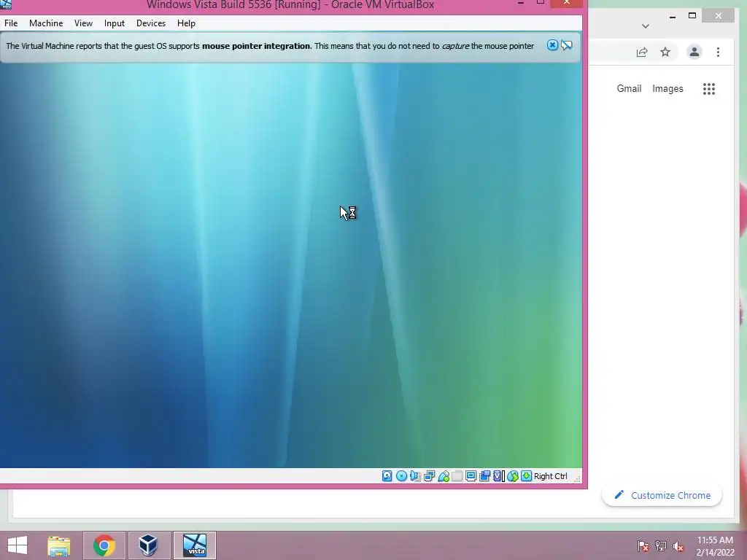Image resolution: width=747 pixels, height=560 pixels.
Task: Bookmark this page with the star icon
Action: coord(665,52)
